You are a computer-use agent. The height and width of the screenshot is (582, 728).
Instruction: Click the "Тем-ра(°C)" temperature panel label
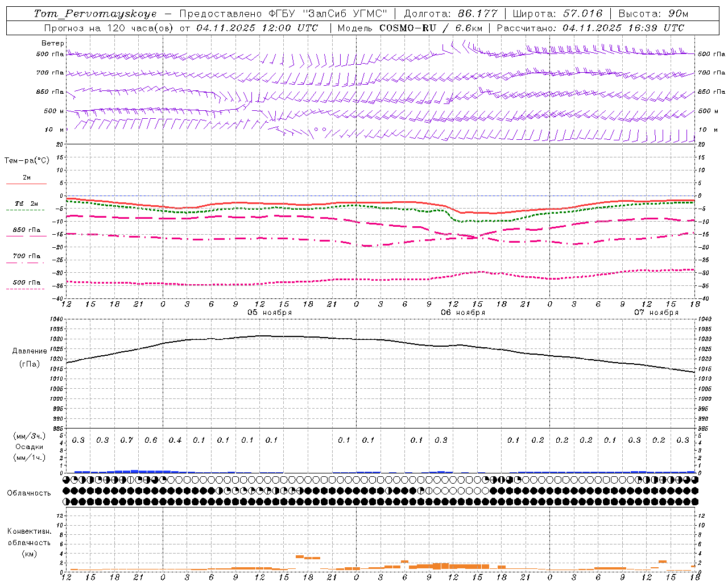27,161
